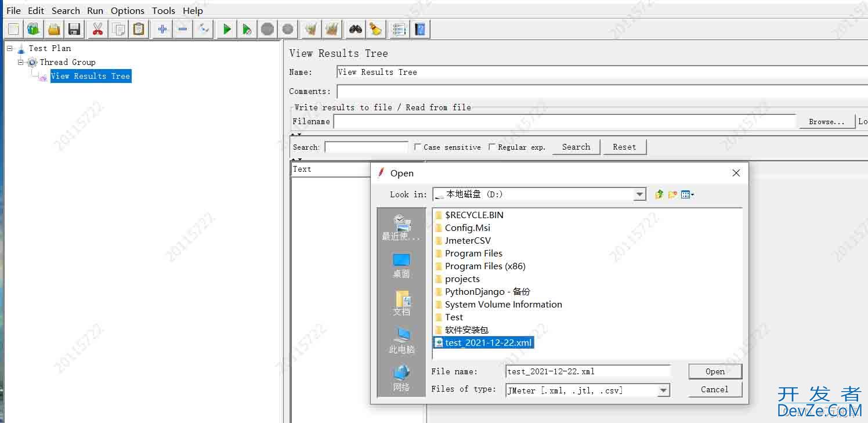Click the Open file folder toolbar icon
The image size is (868, 423).
[54, 29]
